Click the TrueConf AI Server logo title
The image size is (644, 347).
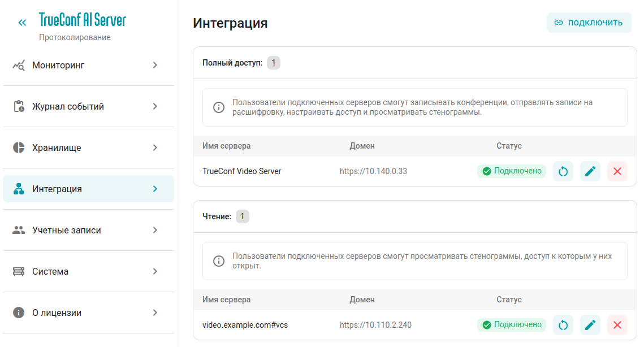pos(83,20)
